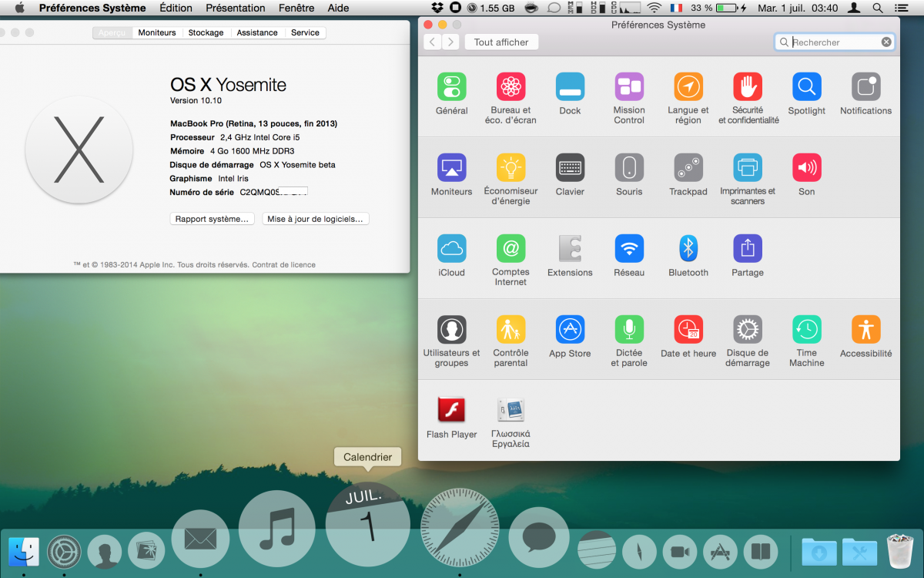Open the Partage preference pane
The height and width of the screenshot is (578, 924).
click(x=748, y=248)
